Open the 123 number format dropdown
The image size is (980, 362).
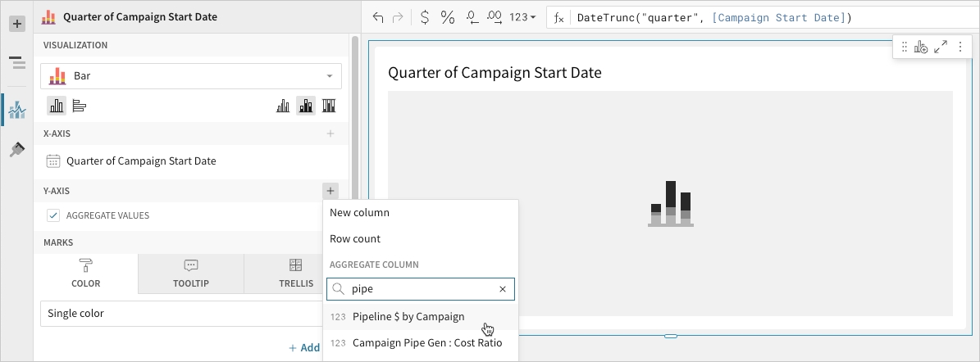(522, 17)
